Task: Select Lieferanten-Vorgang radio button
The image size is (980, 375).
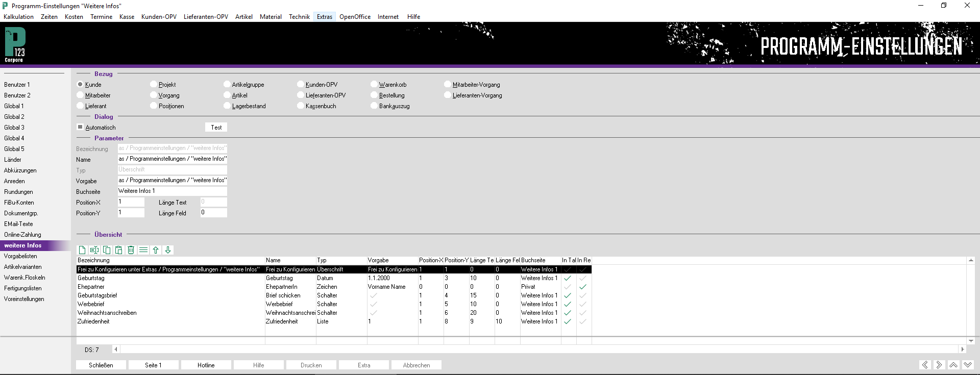Action: point(448,95)
